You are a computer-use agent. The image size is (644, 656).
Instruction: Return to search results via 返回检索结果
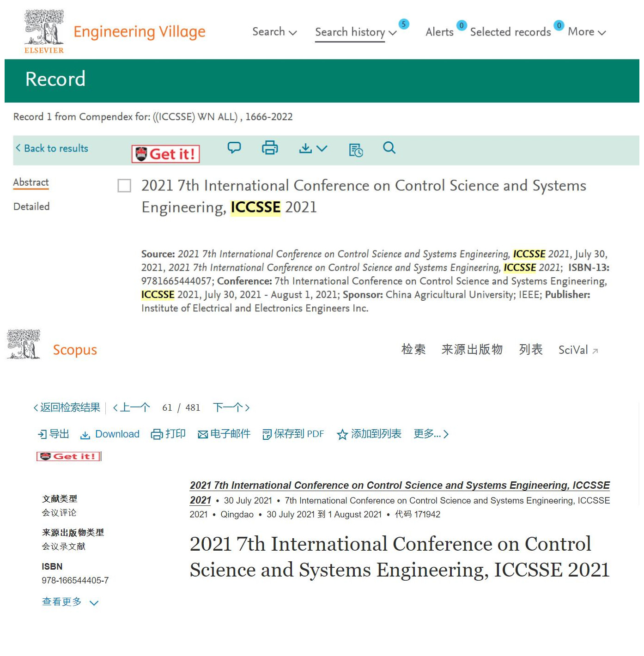point(67,407)
